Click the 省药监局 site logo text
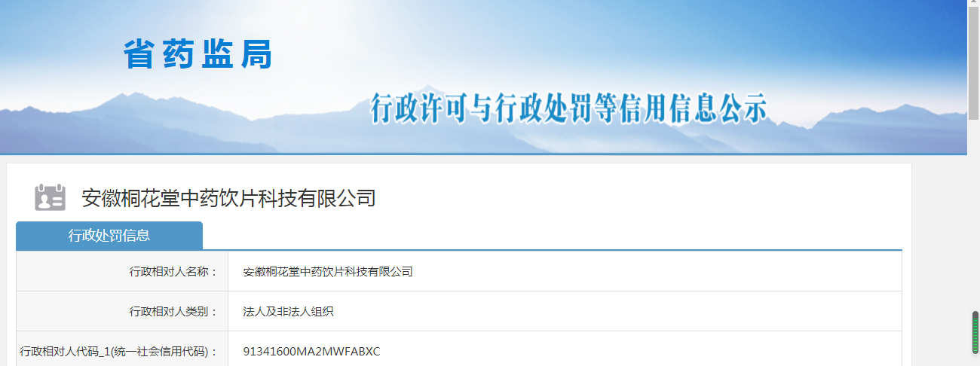This screenshot has height=366, width=980. (x=198, y=55)
